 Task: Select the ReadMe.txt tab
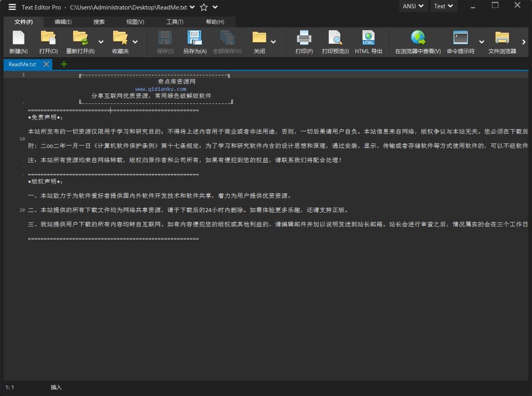point(22,64)
